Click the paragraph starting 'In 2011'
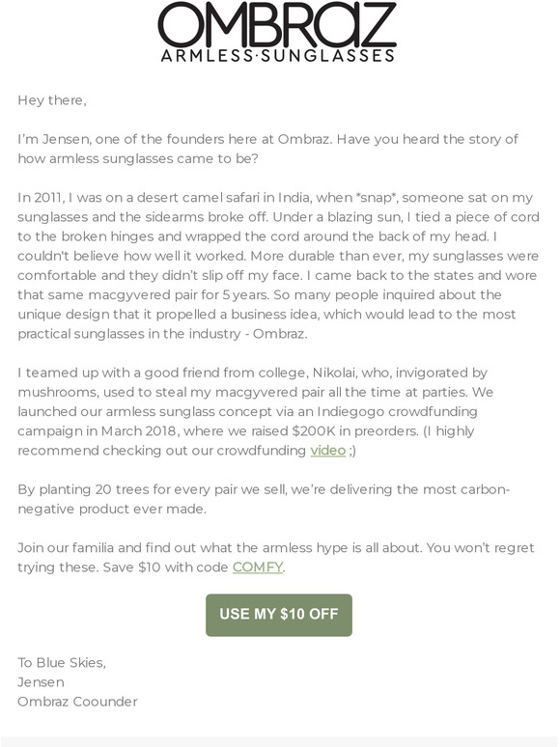This screenshot has height=747, width=560. coord(278,265)
